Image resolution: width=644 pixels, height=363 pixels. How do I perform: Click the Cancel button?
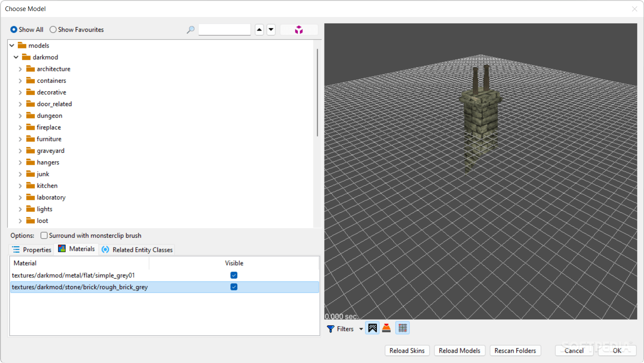point(574,351)
